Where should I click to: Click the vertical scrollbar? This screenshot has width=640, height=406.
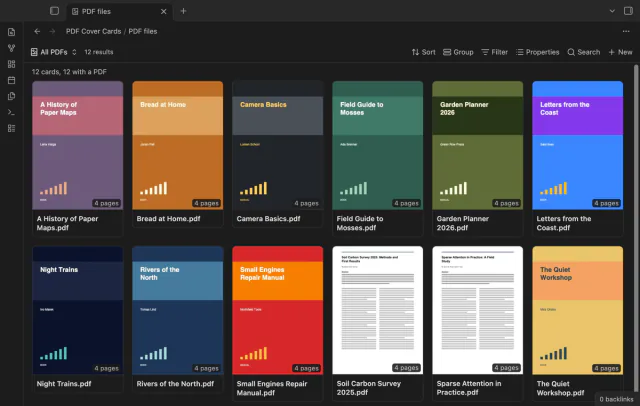click(x=636, y=229)
